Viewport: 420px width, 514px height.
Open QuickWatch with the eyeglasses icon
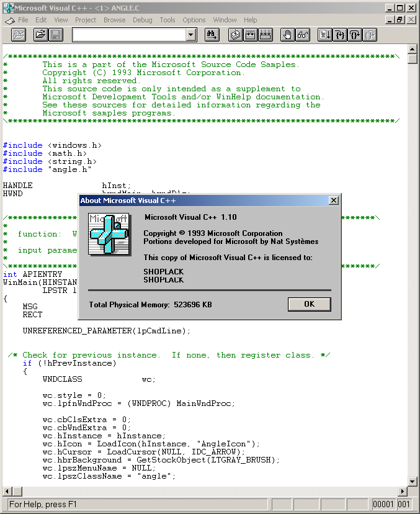point(303,35)
